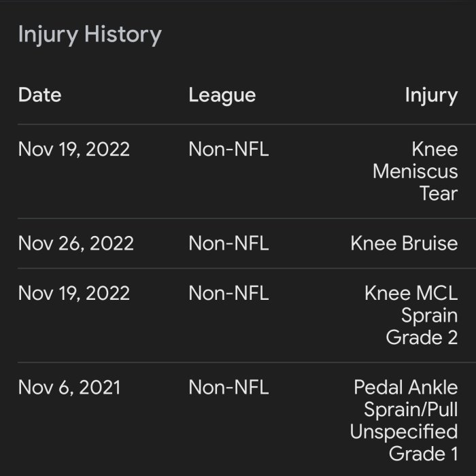Click the word Meniscus in first row
Image resolution: width=476 pixels, height=476 pixels.
pos(415,171)
